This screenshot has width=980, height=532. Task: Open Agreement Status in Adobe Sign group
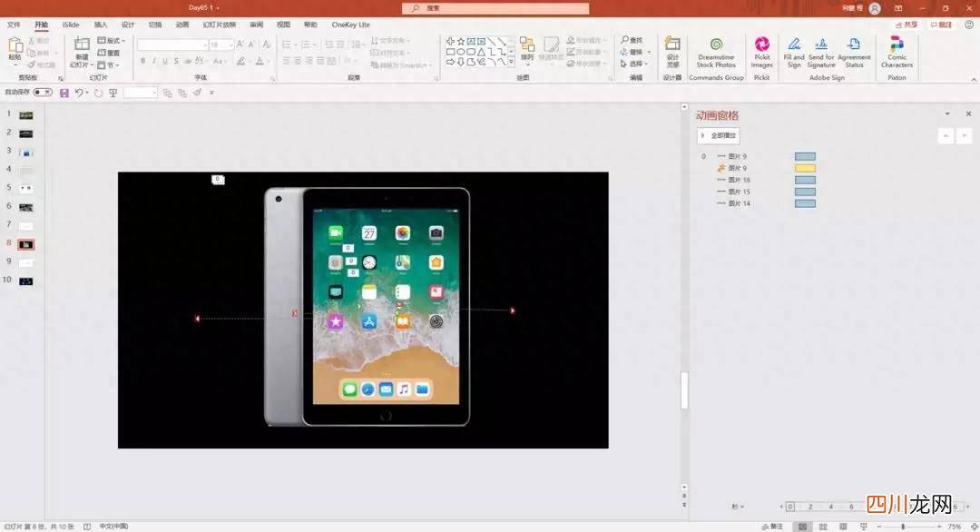(x=854, y=52)
